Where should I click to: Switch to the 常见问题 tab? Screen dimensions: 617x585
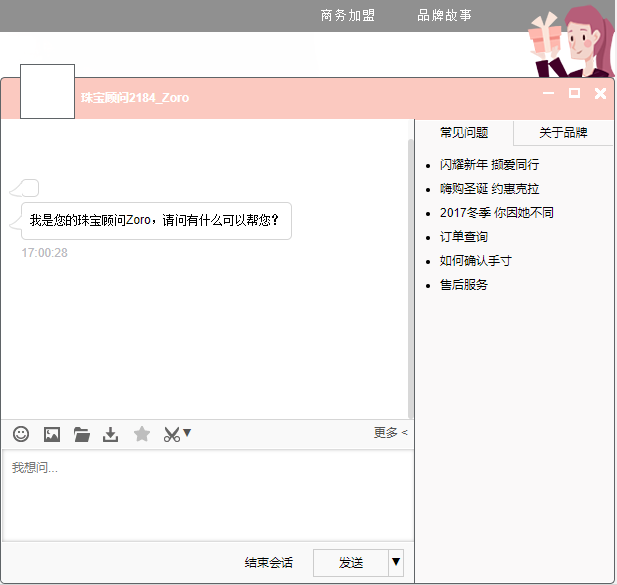point(464,132)
